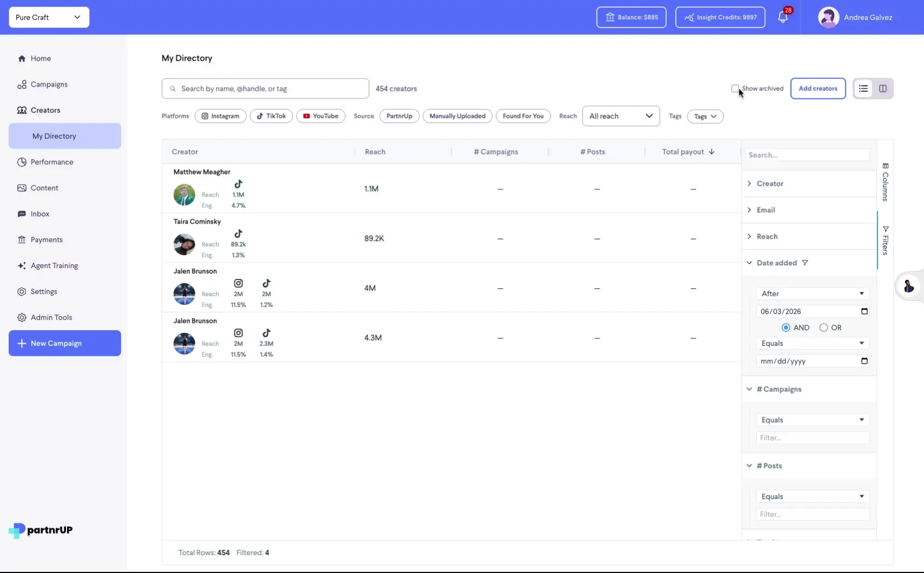Screen dimensions: 924x573
Task: Open Settings in sidebar
Action: pyautogui.click(x=64, y=292)
